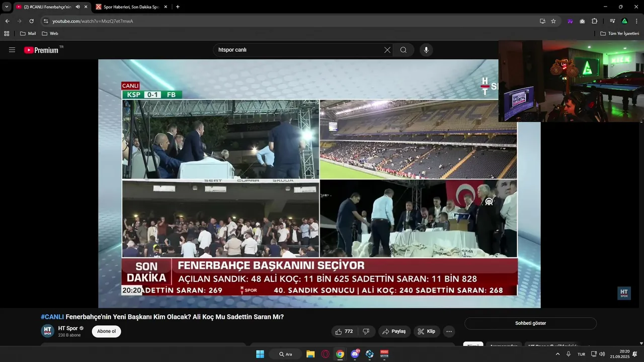644x362 pixels.
Task: Open the Extensions puzzle icon
Action: [595, 21]
